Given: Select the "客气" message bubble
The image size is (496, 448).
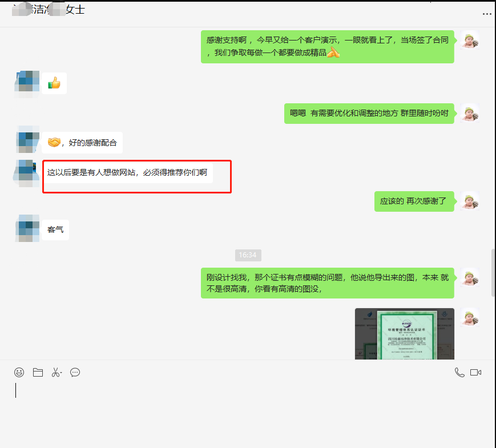Looking at the screenshot, I should tap(55, 229).
